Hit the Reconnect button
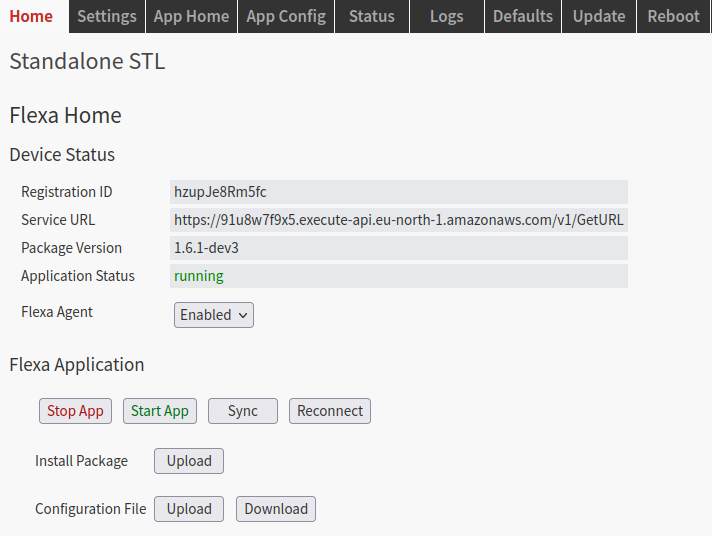712x536 pixels. [330, 411]
